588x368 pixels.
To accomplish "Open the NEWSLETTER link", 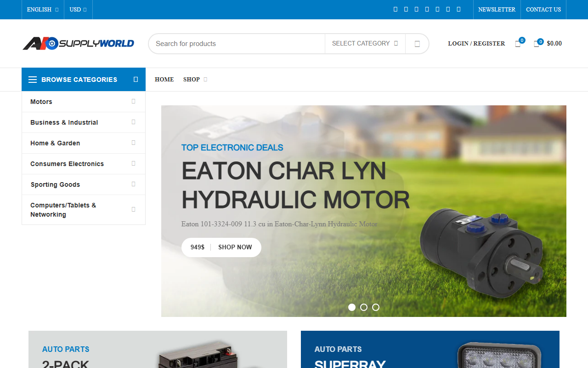I will click(497, 10).
